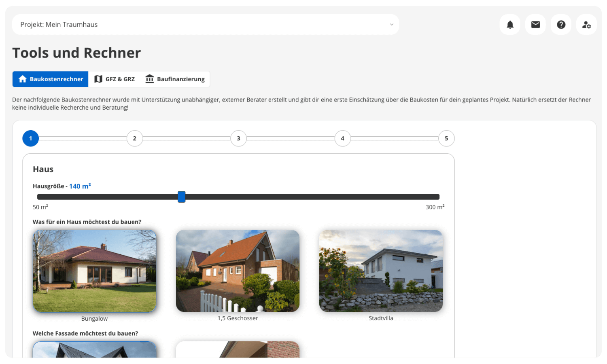This screenshot has height=364, width=607.
Task: Click the help question mark icon
Action: [x=561, y=25]
